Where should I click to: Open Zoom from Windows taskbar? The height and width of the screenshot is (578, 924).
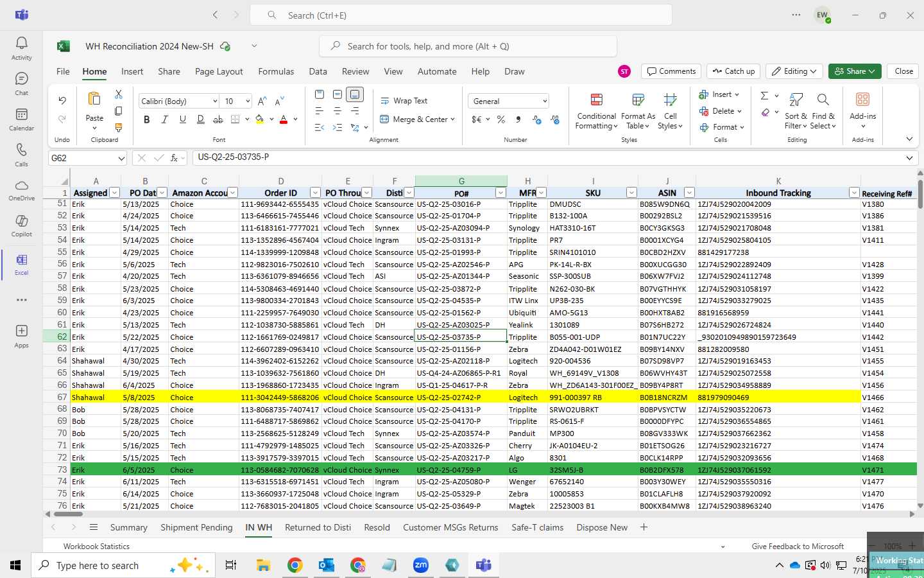(x=421, y=565)
